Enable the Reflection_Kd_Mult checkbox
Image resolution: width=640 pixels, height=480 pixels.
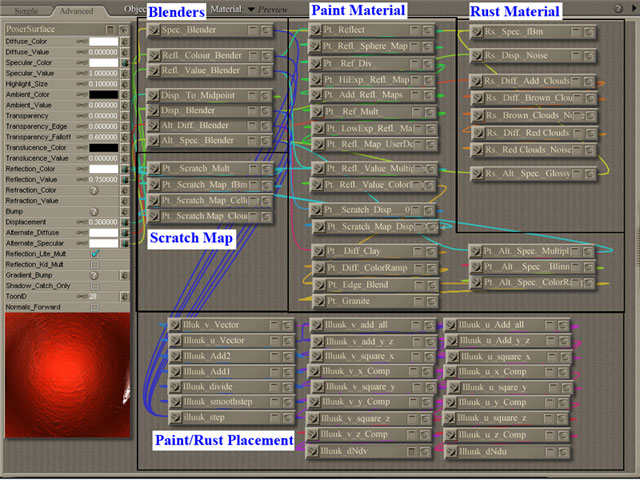(95, 264)
